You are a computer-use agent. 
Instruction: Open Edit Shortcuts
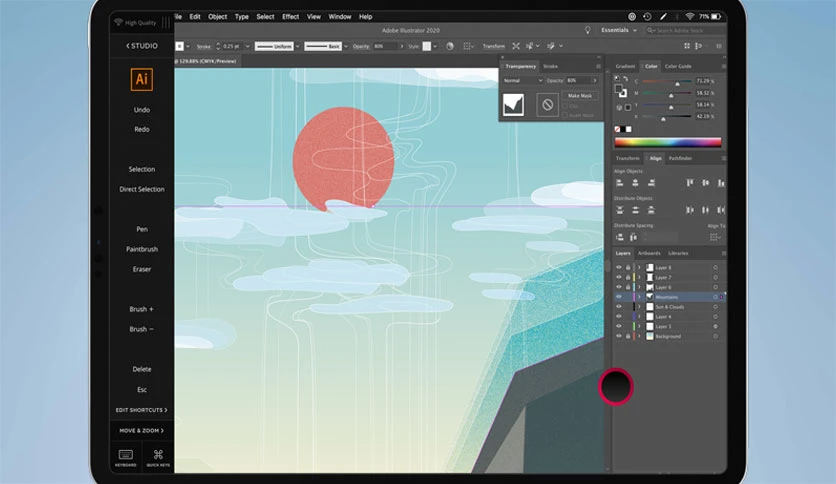tap(141, 410)
